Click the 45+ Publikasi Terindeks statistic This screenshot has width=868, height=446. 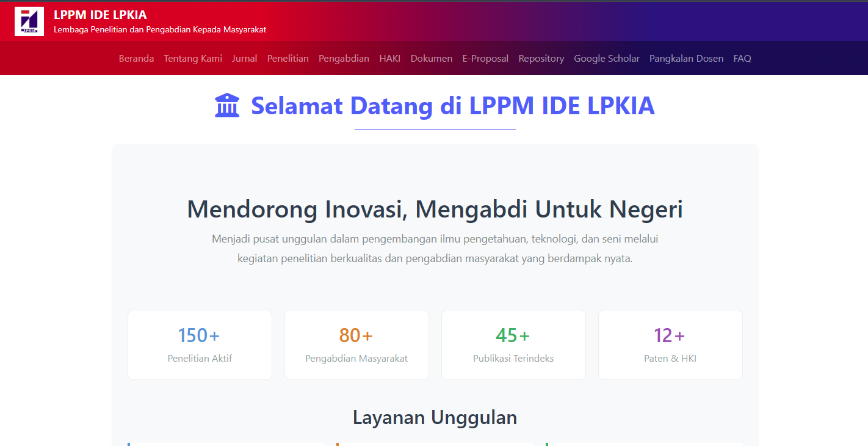pyautogui.click(x=513, y=345)
